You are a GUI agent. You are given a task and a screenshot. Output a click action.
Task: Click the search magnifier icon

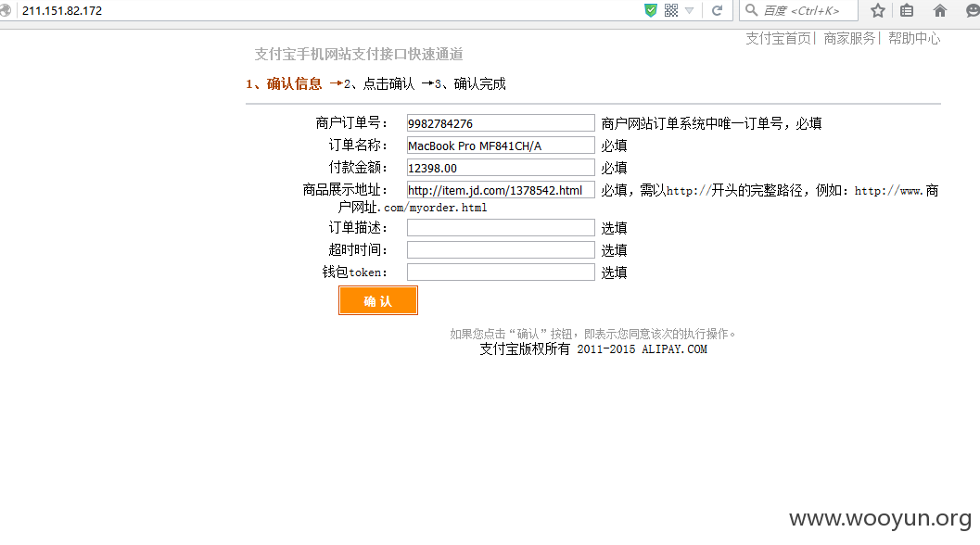751,10
